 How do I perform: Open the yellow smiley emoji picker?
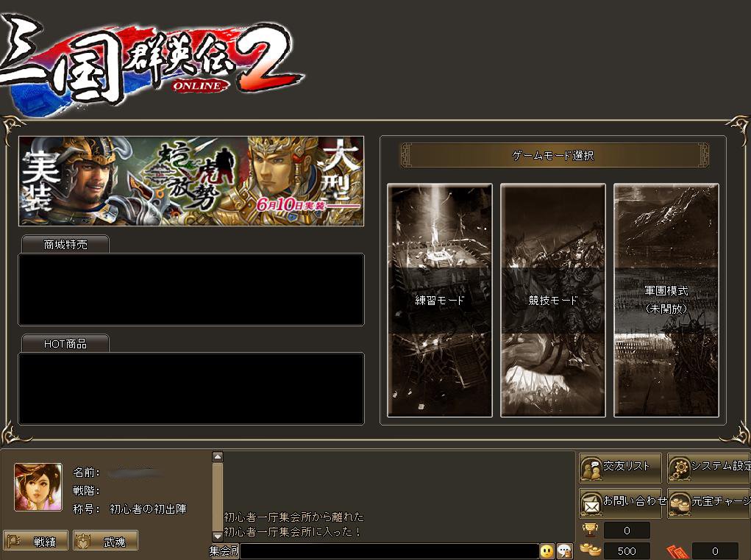pos(547,551)
